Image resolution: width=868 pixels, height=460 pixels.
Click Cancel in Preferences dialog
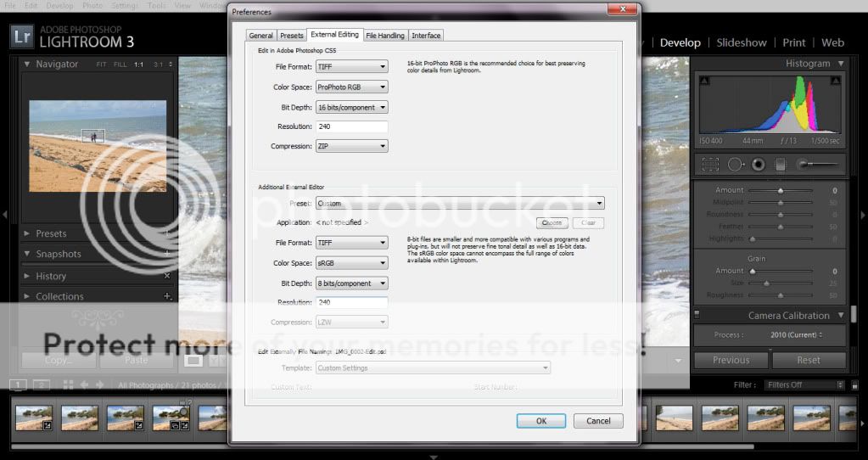598,421
